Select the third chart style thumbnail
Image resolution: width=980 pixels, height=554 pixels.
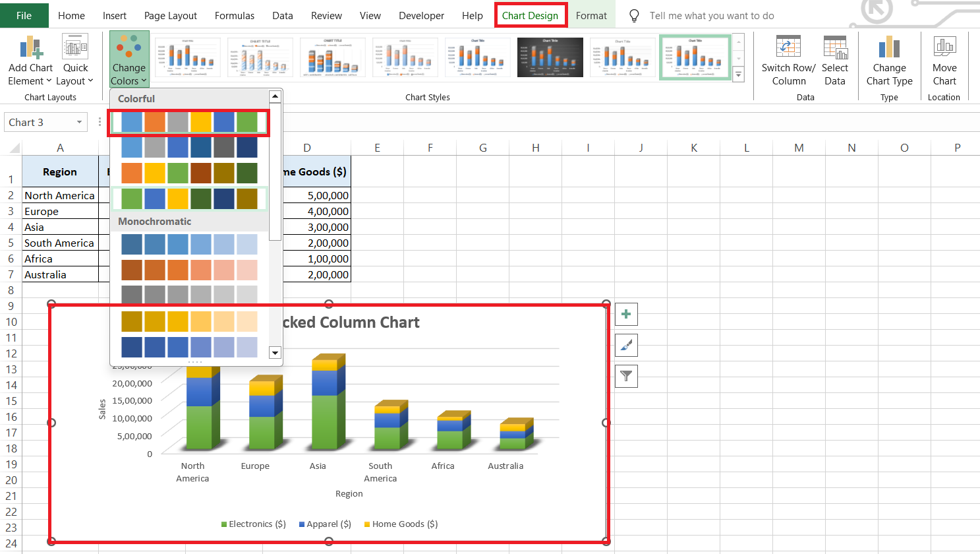pos(333,57)
